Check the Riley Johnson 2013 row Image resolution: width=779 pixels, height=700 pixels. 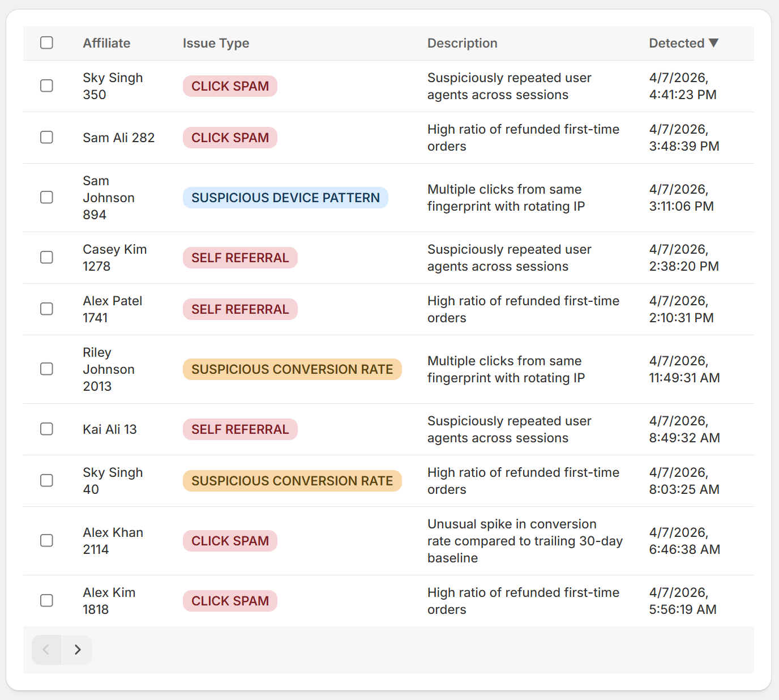pyautogui.click(x=46, y=369)
